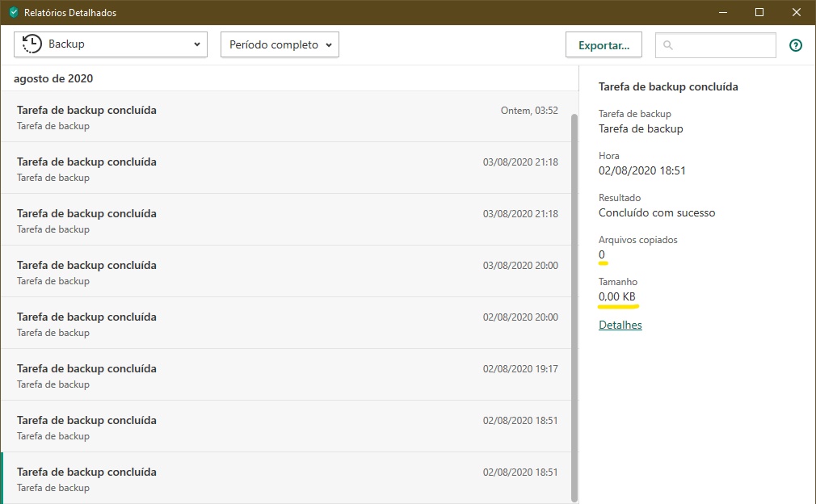
Task: Select the highlighted last 02/08/2020 18:51 entry
Action: coord(287,479)
